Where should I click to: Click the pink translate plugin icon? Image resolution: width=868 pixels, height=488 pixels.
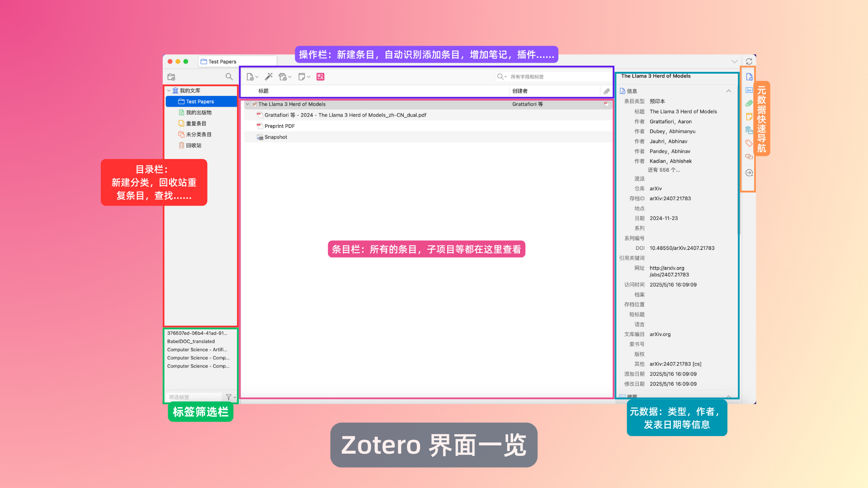[321, 77]
